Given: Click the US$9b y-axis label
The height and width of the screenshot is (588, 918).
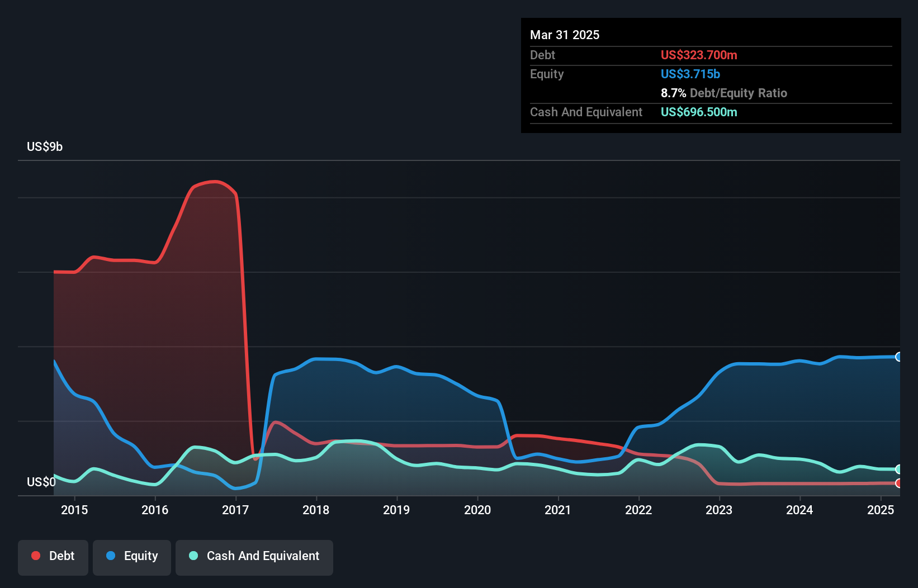Looking at the screenshot, I should 45,146.
